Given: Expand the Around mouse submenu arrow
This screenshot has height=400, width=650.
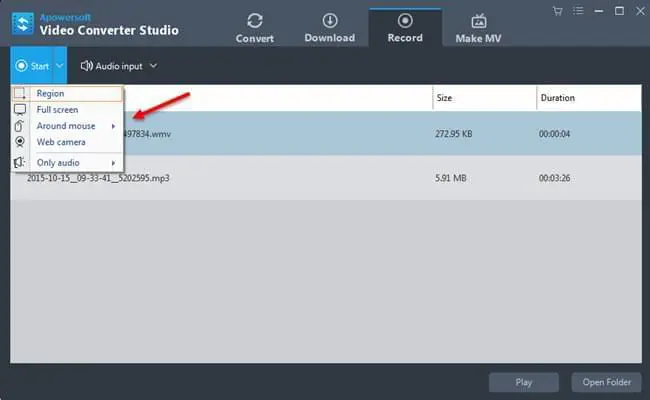Looking at the screenshot, I should pos(113,126).
